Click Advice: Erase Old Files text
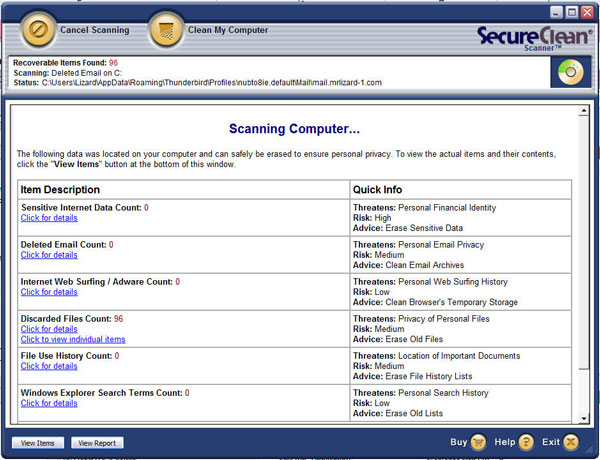This screenshot has width=600, height=460. tap(398, 339)
